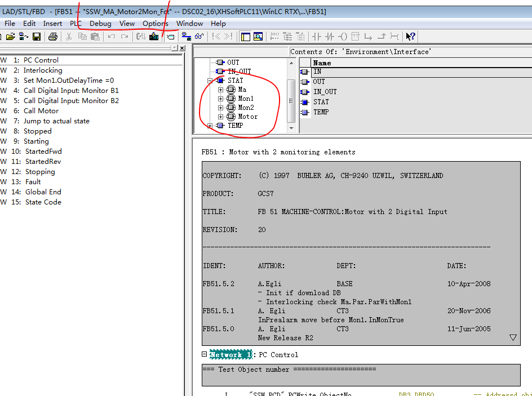Click the Download to PLC icon

(154, 37)
